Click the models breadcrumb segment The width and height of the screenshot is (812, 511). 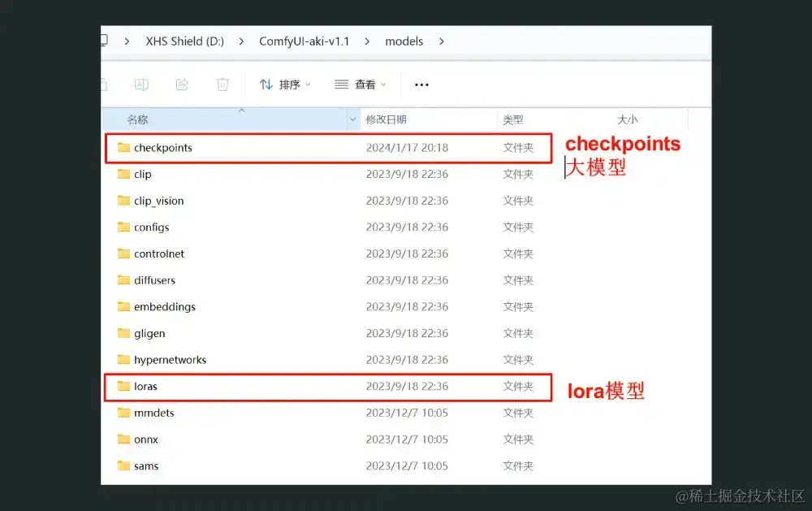tap(404, 41)
